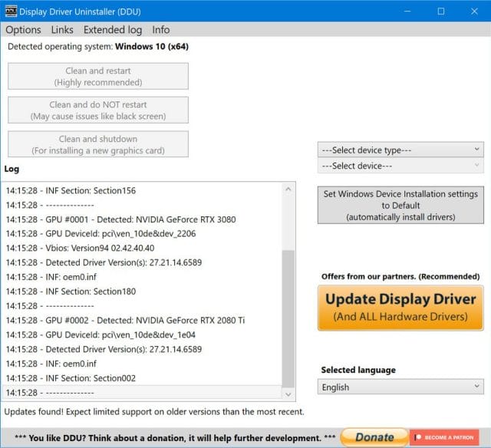Click the Update Display Driver offer

[400, 308]
